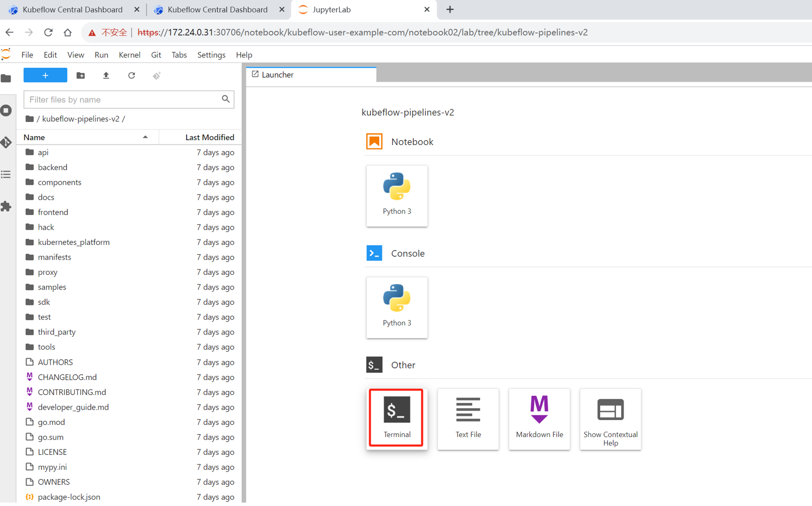Create a new Markdown File
812x506 pixels.
pyautogui.click(x=539, y=418)
